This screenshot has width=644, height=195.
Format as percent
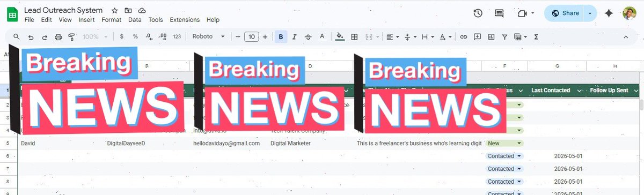pos(135,37)
